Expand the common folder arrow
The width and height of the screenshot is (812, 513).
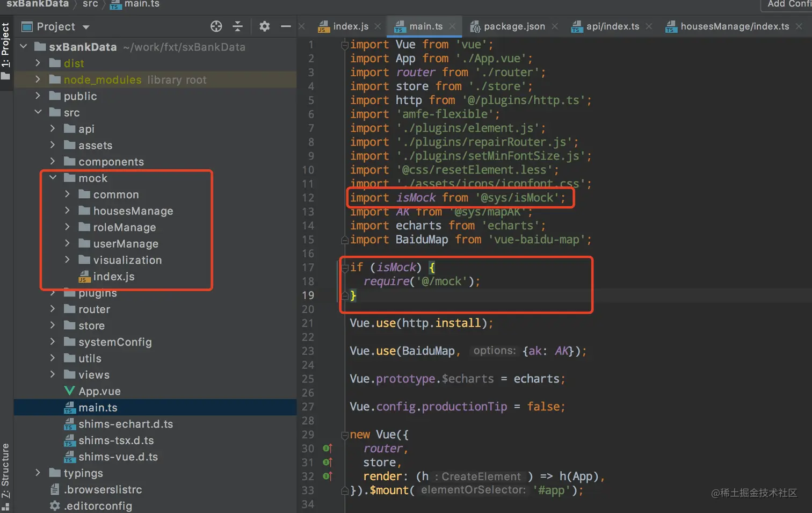coord(67,194)
